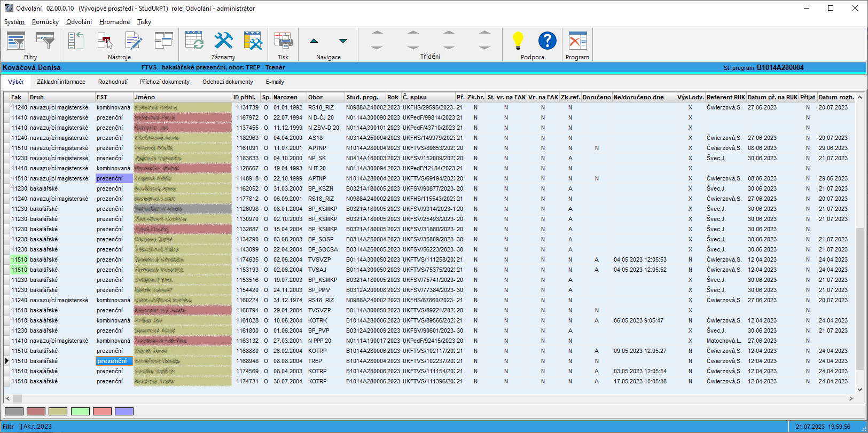Click the edit document pencil icon
Image resolution: width=868 pixels, height=433 pixels.
[134, 41]
